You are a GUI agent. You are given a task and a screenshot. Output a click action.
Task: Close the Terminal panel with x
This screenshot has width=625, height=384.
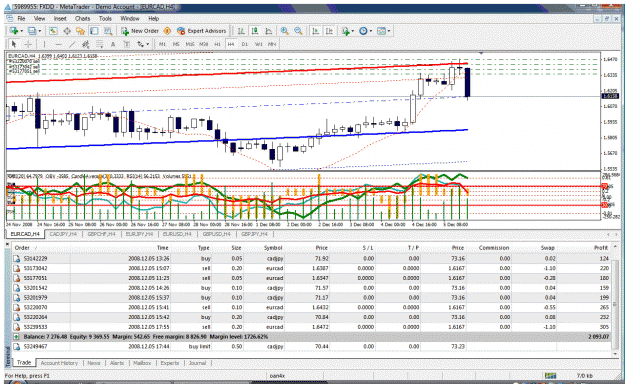(7, 243)
